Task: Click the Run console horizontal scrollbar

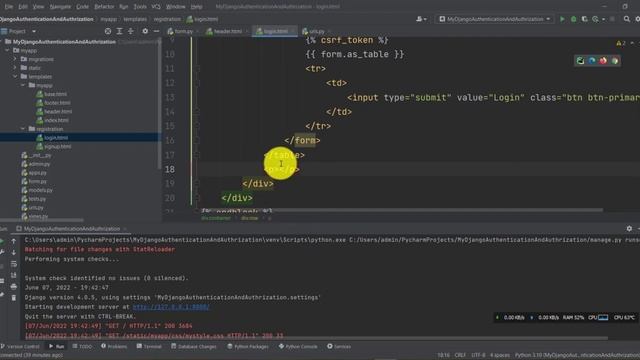Action: [316, 338]
